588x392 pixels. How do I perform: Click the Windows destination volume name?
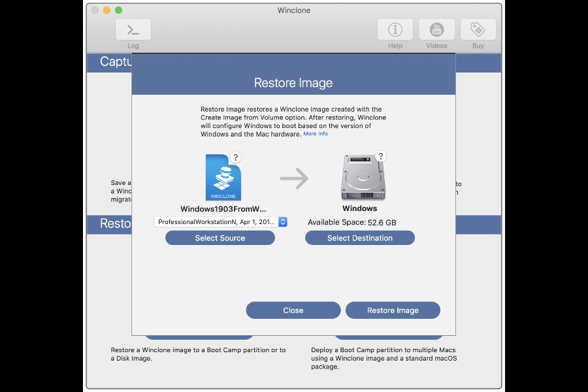click(359, 208)
